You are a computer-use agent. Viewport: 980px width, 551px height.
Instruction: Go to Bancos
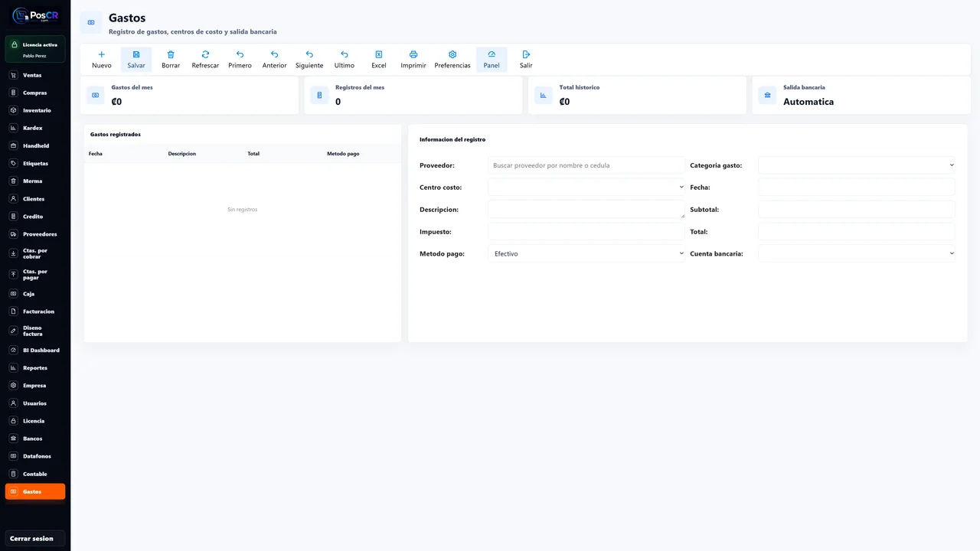[35, 438]
